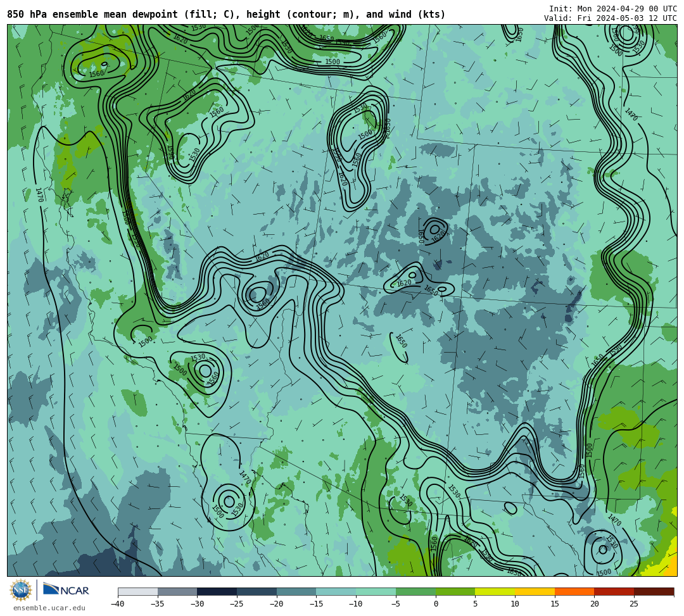Click the '−40' colorbar tick label
The image size is (684, 616).
[x=117, y=604]
